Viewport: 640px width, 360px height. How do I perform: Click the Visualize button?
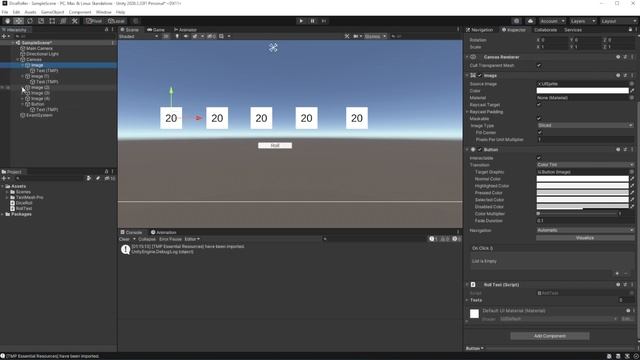(x=585, y=238)
